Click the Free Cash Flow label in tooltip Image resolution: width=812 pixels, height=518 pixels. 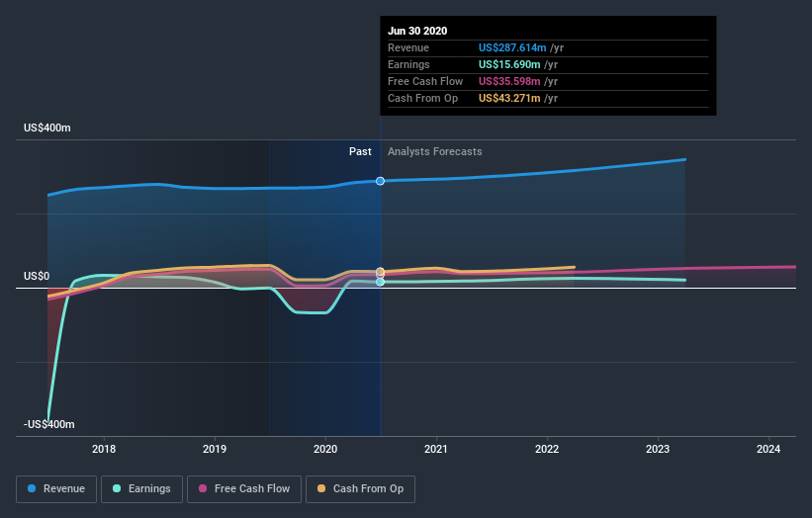pyautogui.click(x=425, y=81)
